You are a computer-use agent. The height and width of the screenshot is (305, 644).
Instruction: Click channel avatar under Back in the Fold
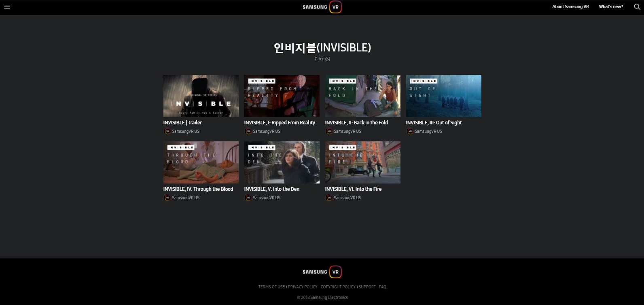coord(329,131)
